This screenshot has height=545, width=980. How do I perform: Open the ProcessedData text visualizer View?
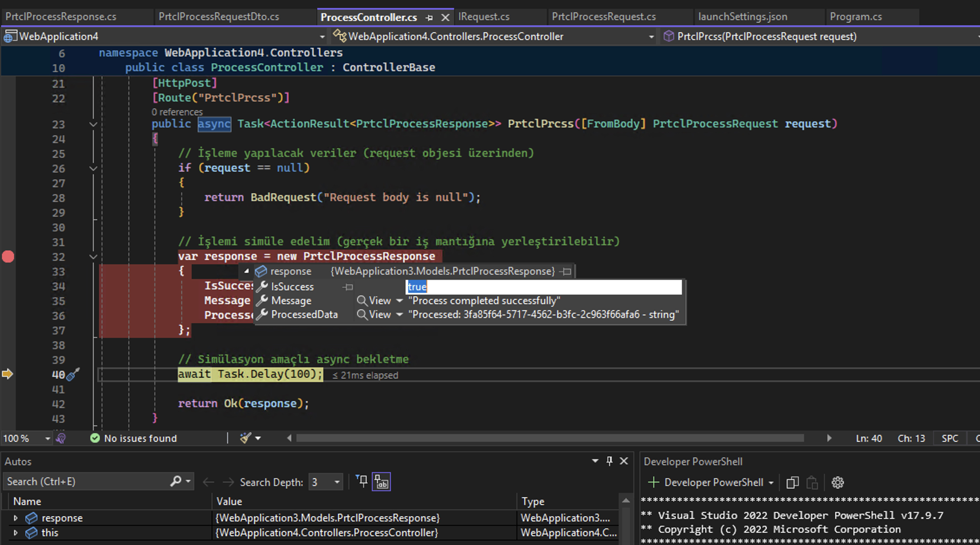click(374, 315)
